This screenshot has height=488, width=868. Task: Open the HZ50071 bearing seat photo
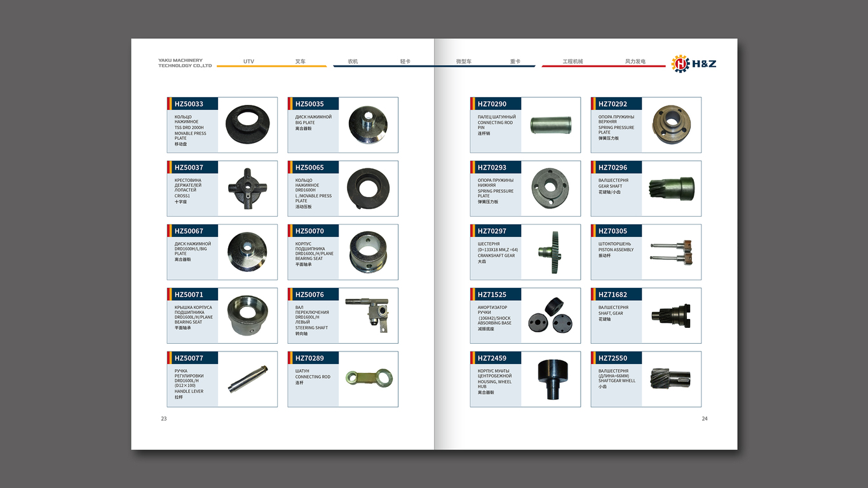(x=247, y=315)
